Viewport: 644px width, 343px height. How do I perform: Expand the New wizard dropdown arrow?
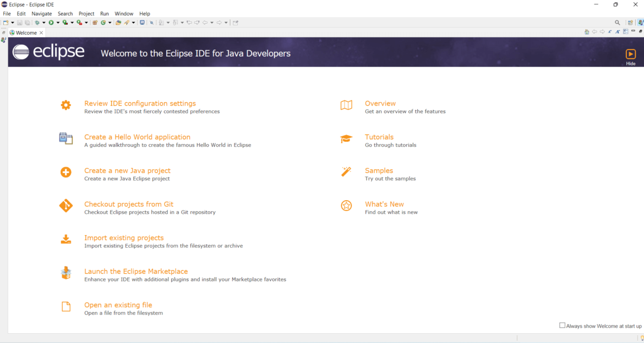(x=13, y=23)
